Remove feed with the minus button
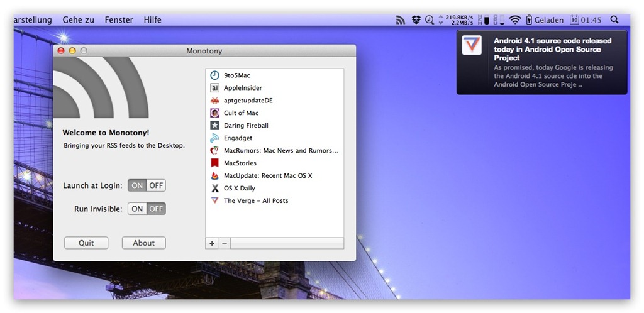This screenshot has height=313, width=644. pyautogui.click(x=225, y=243)
